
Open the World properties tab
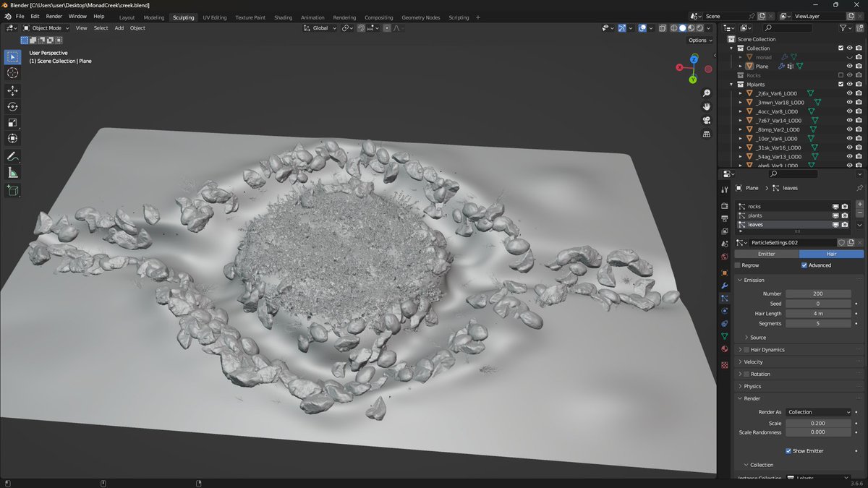pos(725,256)
